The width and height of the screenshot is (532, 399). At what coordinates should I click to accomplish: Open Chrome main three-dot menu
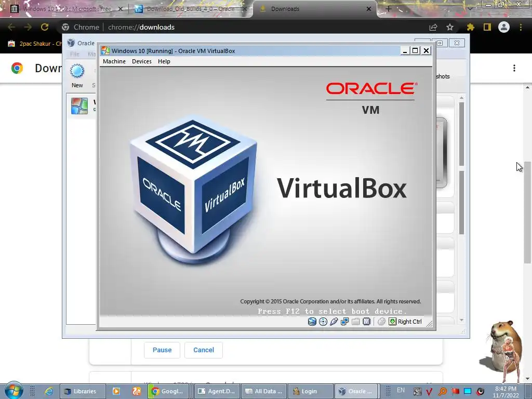[x=521, y=27]
